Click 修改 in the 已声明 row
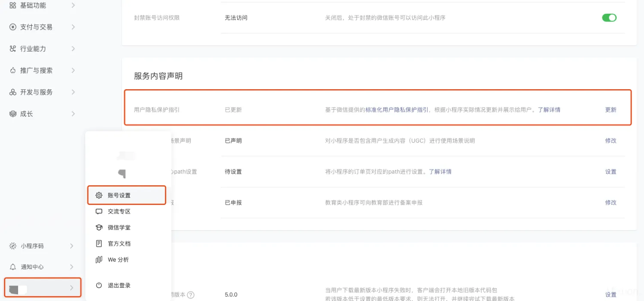The image size is (644, 301). (611, 141)
